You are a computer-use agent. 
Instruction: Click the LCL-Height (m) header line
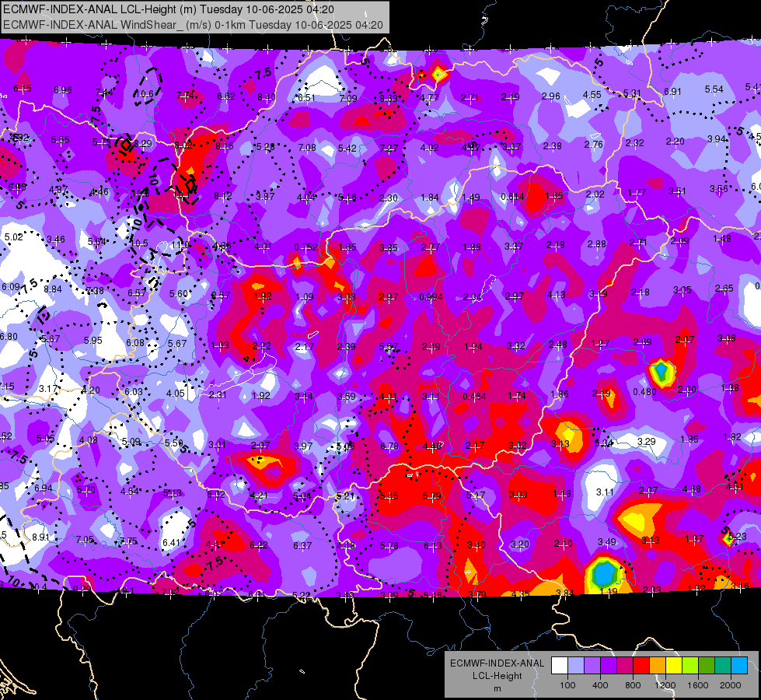[169, 9]
